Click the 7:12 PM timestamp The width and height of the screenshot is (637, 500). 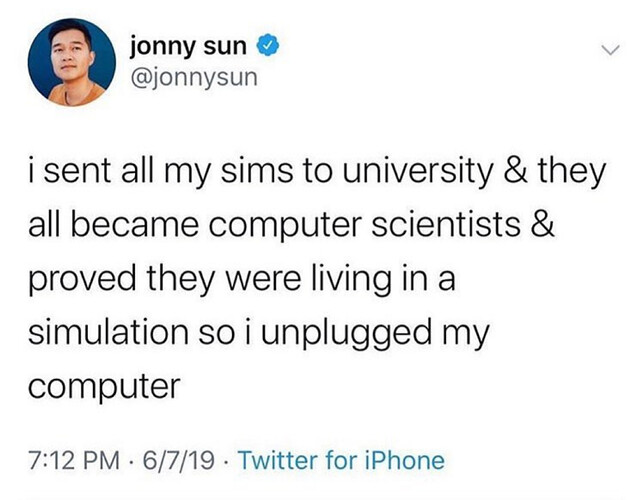74,460
